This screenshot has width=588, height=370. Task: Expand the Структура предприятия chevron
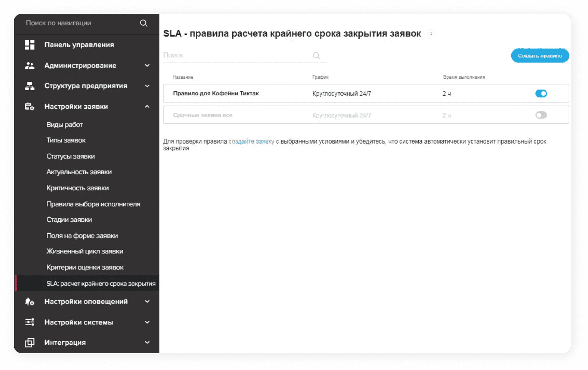coord(147,86)
